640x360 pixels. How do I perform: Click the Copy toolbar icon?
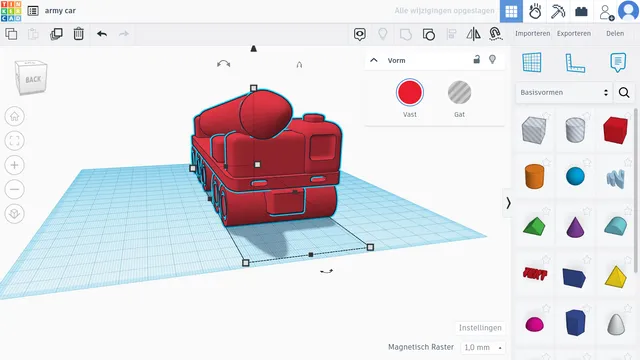click(11, 34)
